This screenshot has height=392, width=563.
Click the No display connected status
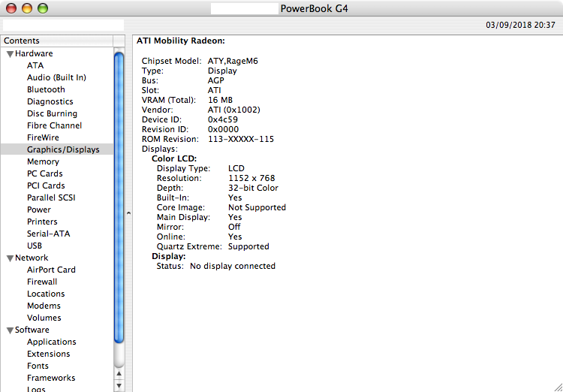click(233, 267)
